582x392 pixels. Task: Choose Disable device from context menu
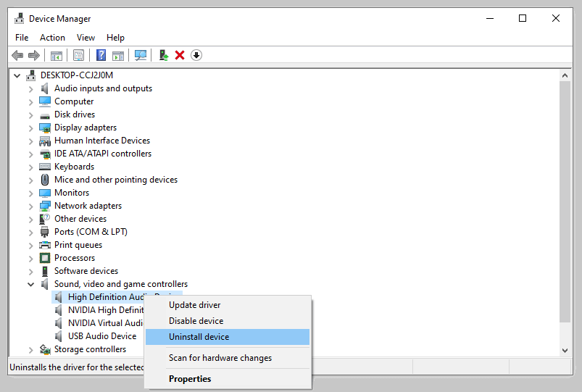[228, 321]
